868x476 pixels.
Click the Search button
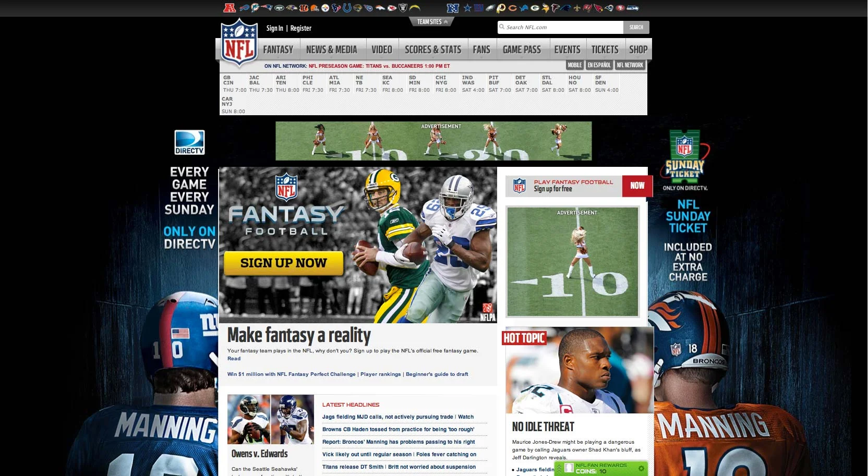point(636,27)
